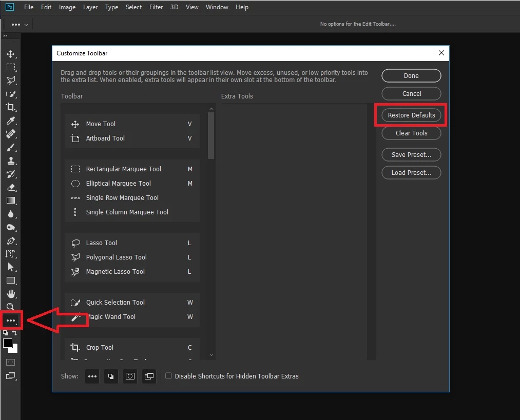Expand the toolbar with double arrows
520x420 pixels.
[5, 35]
